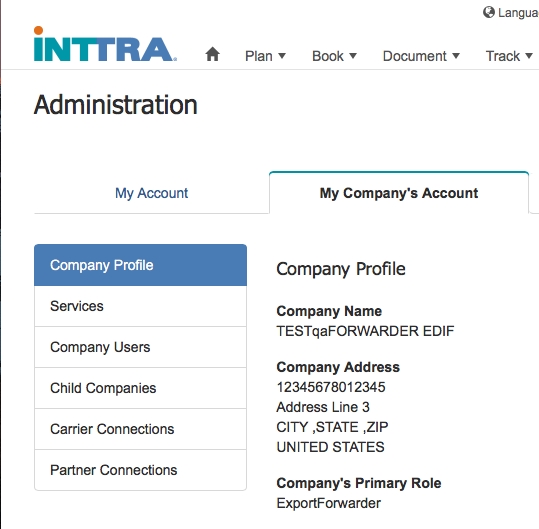
Task: Click the CITY ,STATE ,ZIP text
Action: tap(332, 427)
